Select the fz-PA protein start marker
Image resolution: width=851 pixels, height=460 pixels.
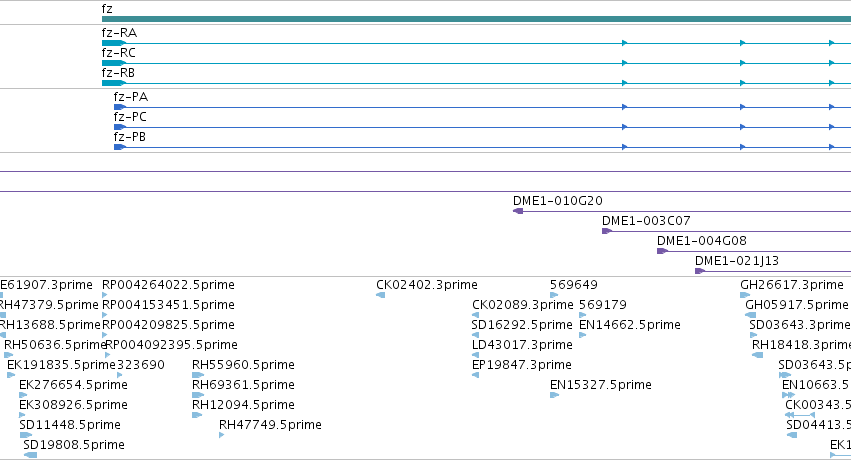tap(120, 107)
